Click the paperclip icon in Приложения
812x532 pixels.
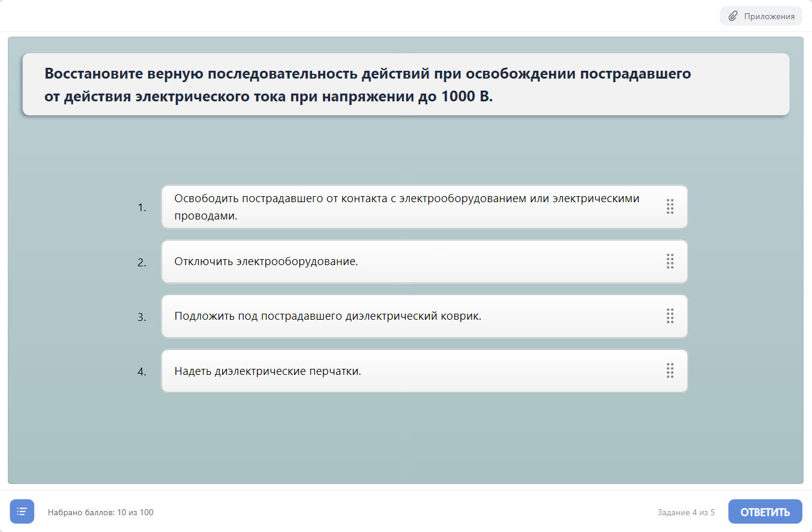(x=733, y=16)
